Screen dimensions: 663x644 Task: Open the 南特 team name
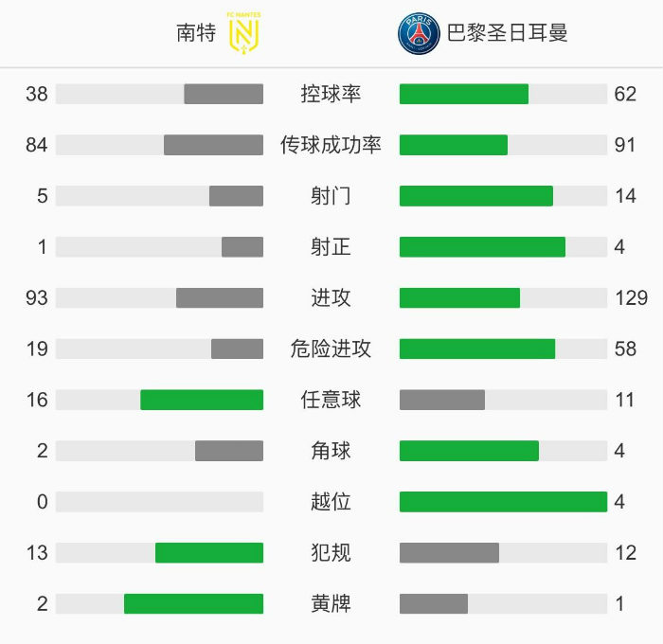(196, 33)
